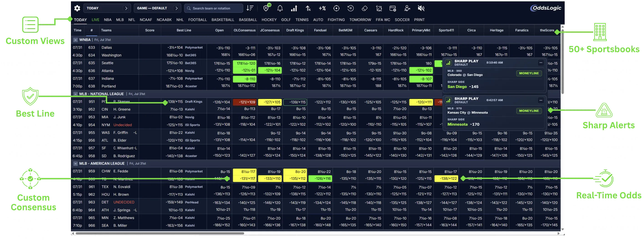Click sharp side San Diego -145

click(x=463, y=87)
